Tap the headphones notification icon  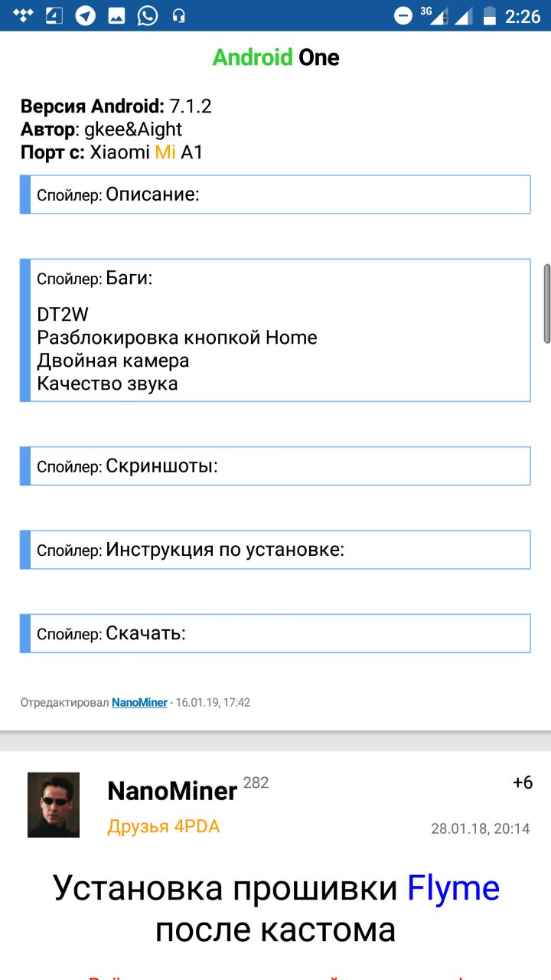point(179,15)
